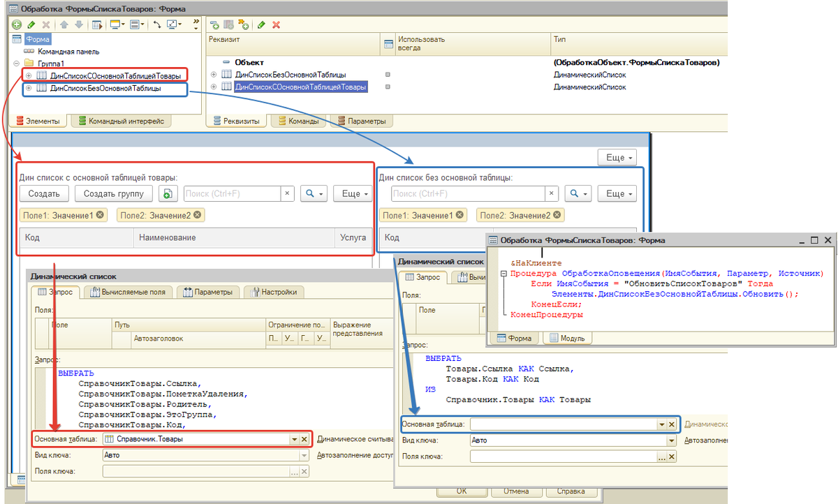
Task: Click the Edit pencil icon in elements toolbar
Action: pos(31,24)
